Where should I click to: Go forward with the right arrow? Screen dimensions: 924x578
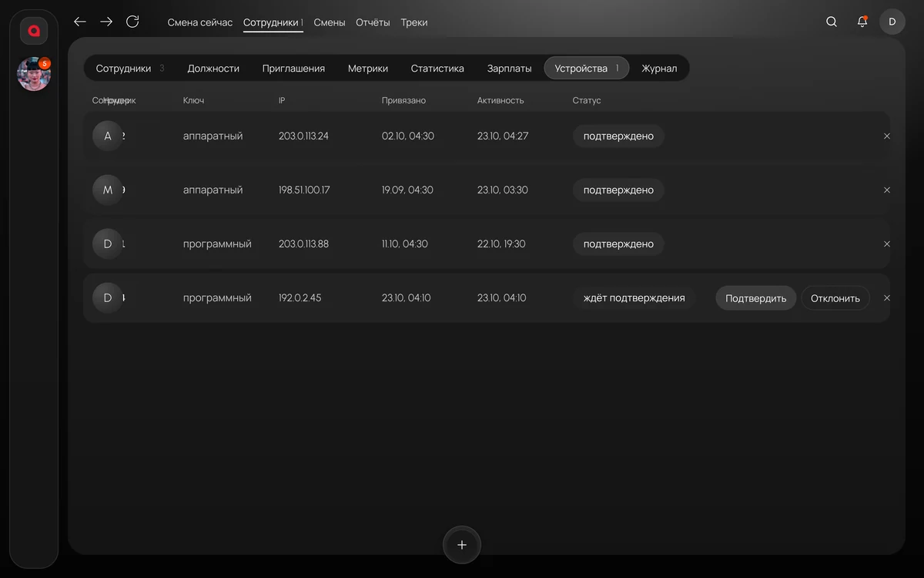click(106, 22)
